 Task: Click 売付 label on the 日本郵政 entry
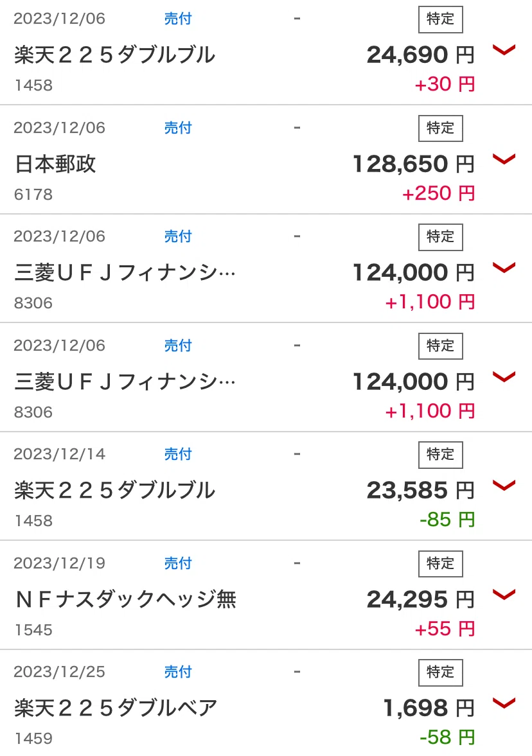[x=178, y=127]
